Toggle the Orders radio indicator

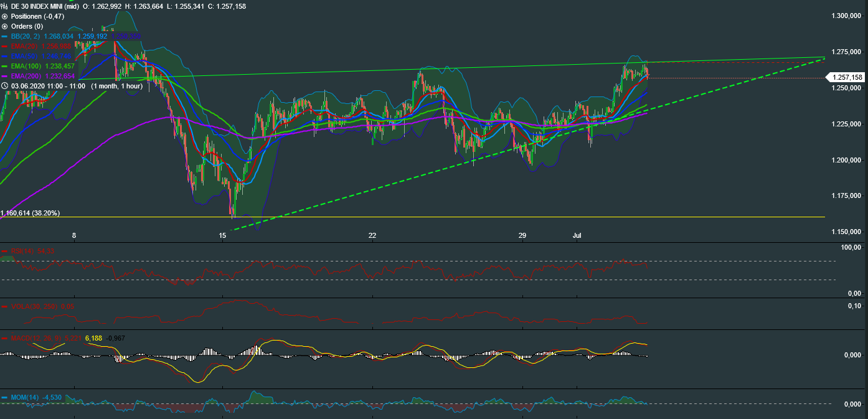click(x=5, y=26)
